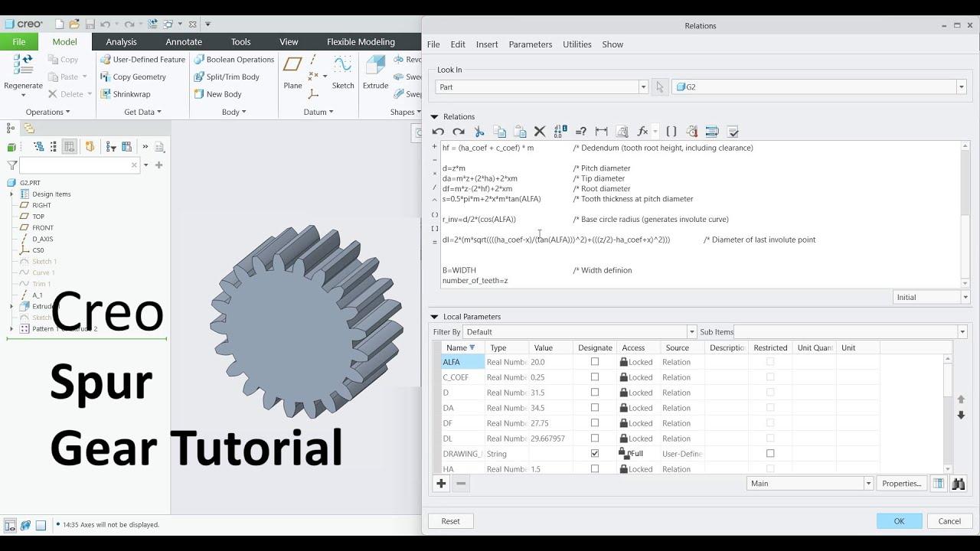The height and width of the screenshot is (551, 980).
Task: Open the Insert menu in Relations dialog
Action: pos(487,44)
